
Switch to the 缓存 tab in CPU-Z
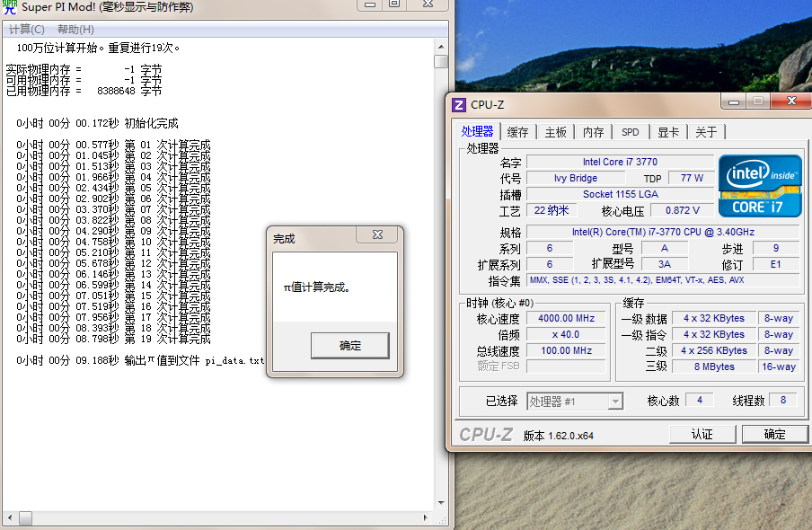click(x=517, y=132)
